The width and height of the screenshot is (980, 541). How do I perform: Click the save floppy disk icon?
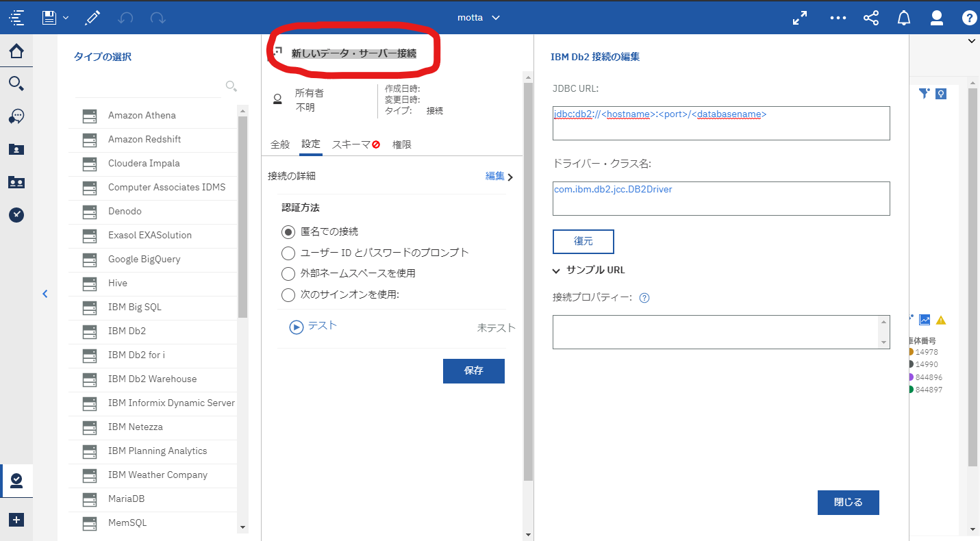pos(49,18)
